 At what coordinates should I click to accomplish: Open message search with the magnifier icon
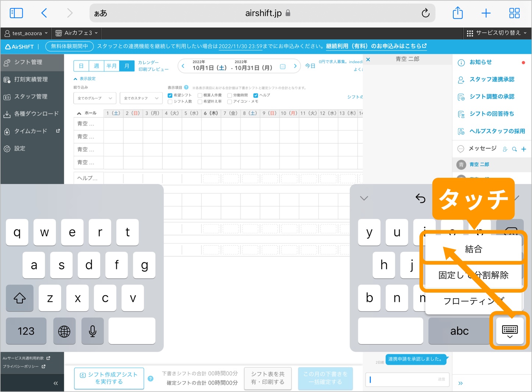click(514, 149)
